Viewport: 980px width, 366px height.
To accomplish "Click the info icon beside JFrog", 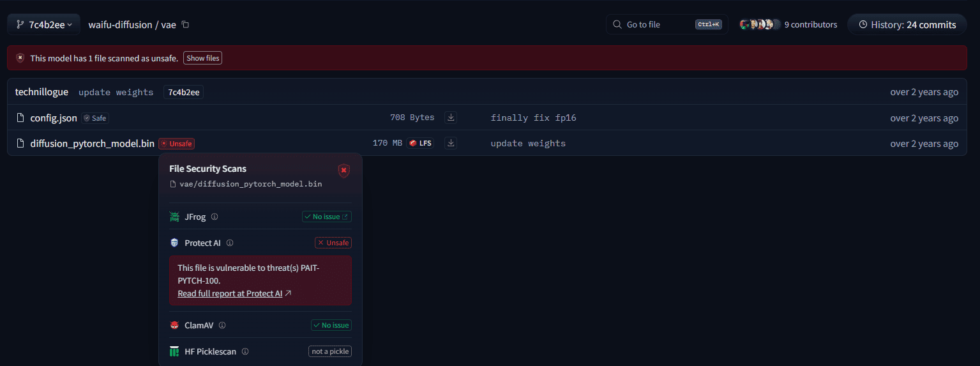I will (215, 217).
